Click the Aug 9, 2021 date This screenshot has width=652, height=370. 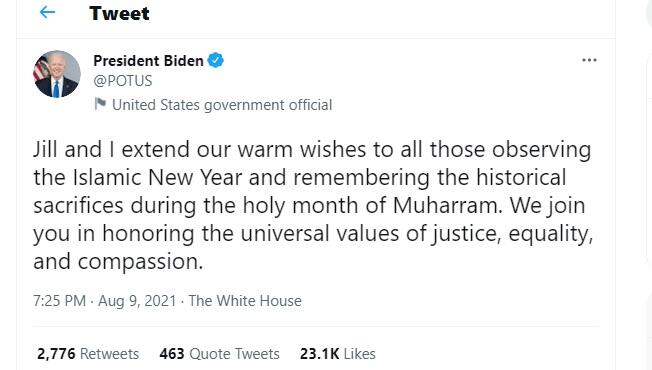(x=137, y=301)
